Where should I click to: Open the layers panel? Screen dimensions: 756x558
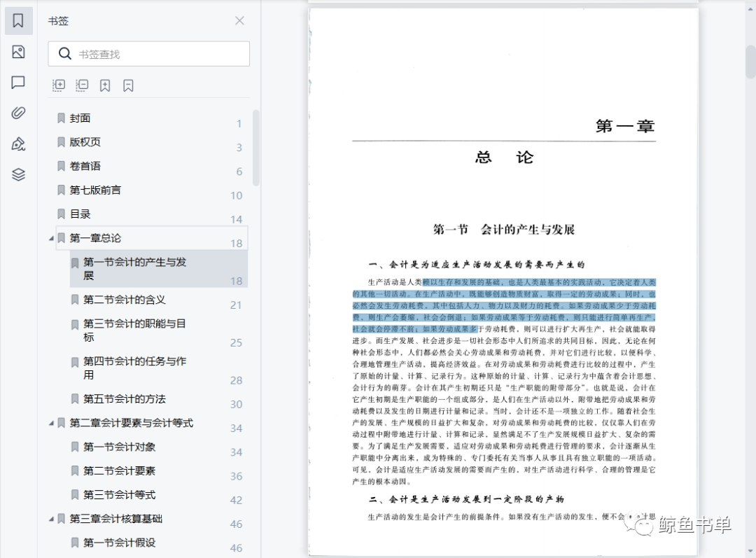pos(18,174)
